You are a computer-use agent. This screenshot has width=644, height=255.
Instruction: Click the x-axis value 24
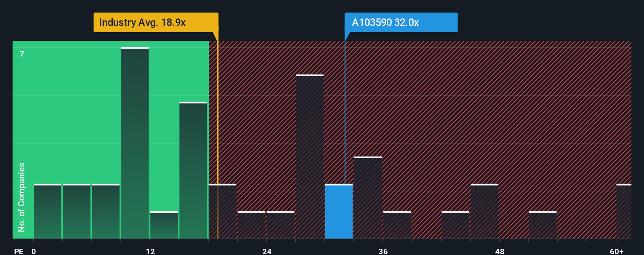[267, 251]
